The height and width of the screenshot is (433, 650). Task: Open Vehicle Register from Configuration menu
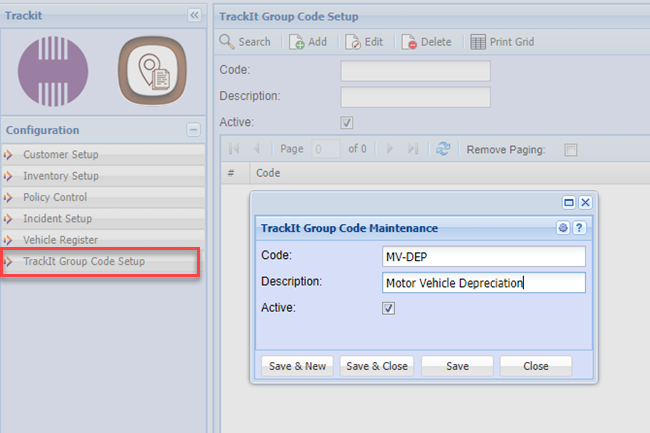[60, 240]
